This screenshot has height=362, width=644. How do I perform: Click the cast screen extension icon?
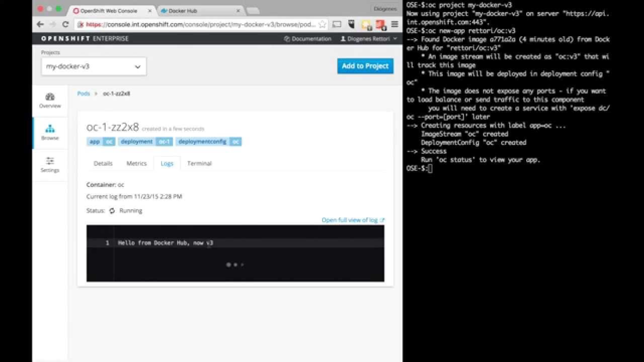pyautogui.click(x=338, y=24)
